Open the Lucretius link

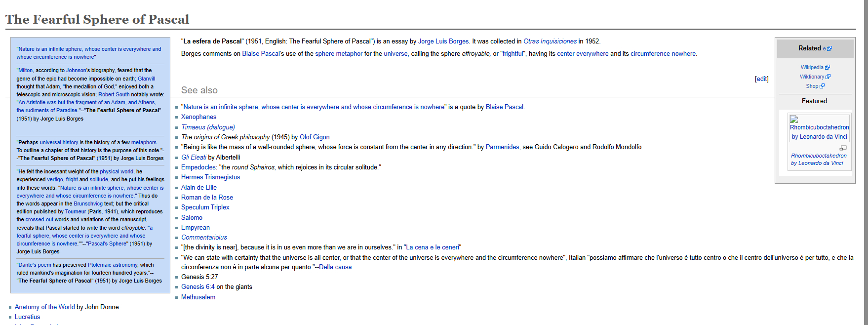pos(27,317)
